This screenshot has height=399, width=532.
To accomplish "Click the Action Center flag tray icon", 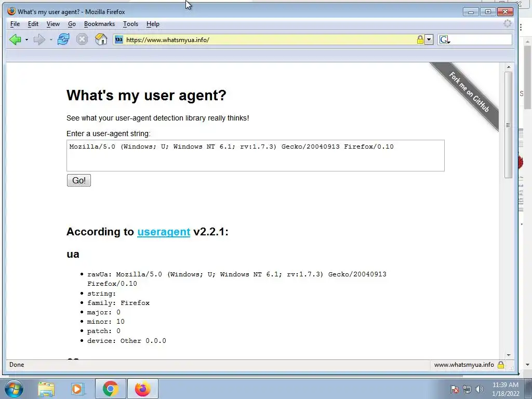I will pyautogui.click(x=454, y=389).
